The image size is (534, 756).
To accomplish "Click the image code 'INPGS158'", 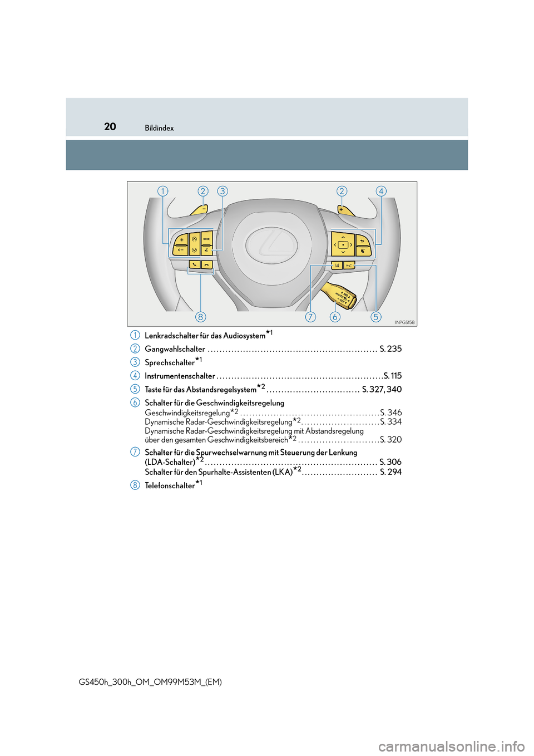I will tap(405, 322).
